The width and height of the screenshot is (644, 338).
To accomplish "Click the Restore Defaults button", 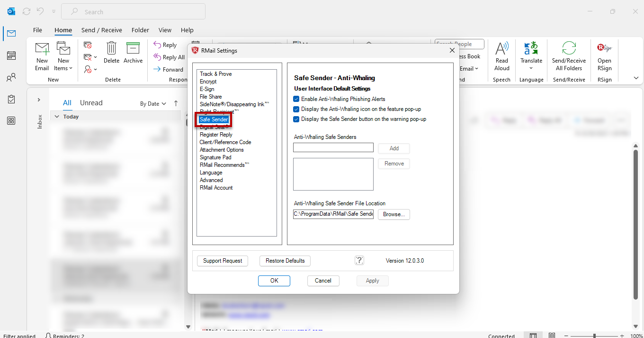I will (285, 261).
